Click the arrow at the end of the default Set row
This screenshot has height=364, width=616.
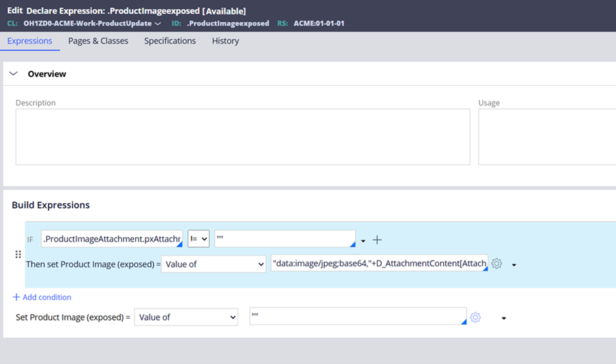[504, 319]
